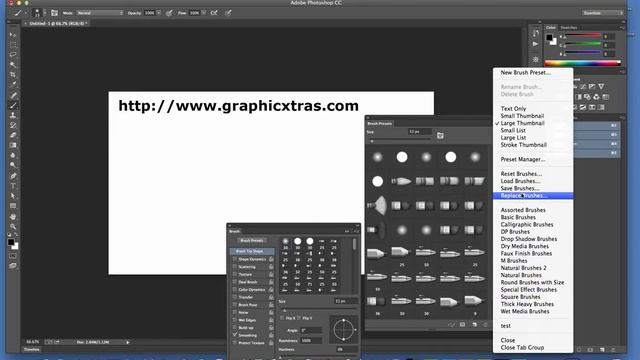Open the Color panel flyout menu
Screen dimensions: 640x360
point(622,28)
